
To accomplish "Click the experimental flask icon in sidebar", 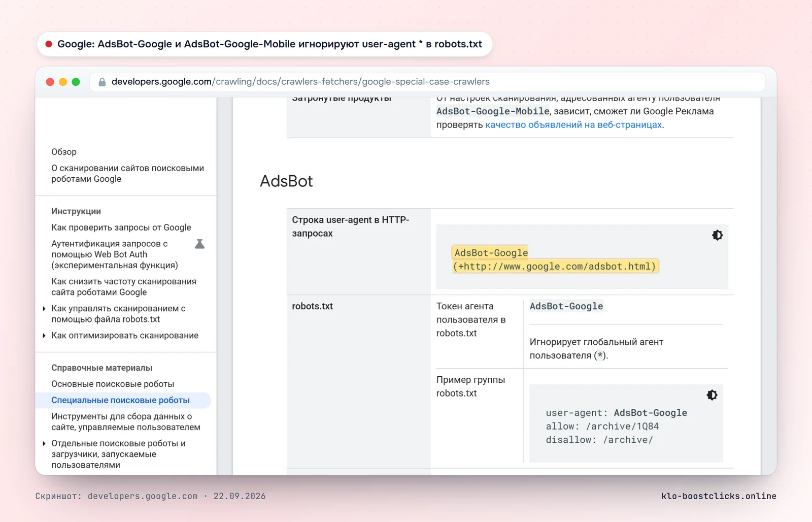I will (200, 244).
